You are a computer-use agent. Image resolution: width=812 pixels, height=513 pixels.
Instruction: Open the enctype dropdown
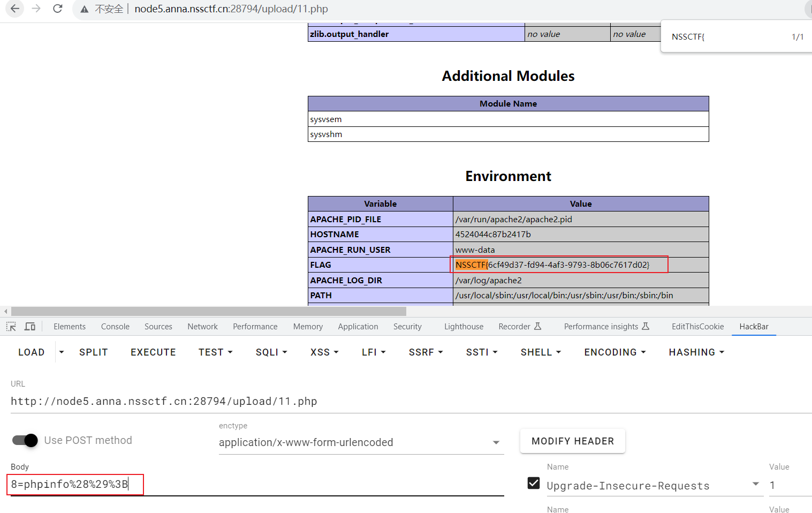coord(361,442)
